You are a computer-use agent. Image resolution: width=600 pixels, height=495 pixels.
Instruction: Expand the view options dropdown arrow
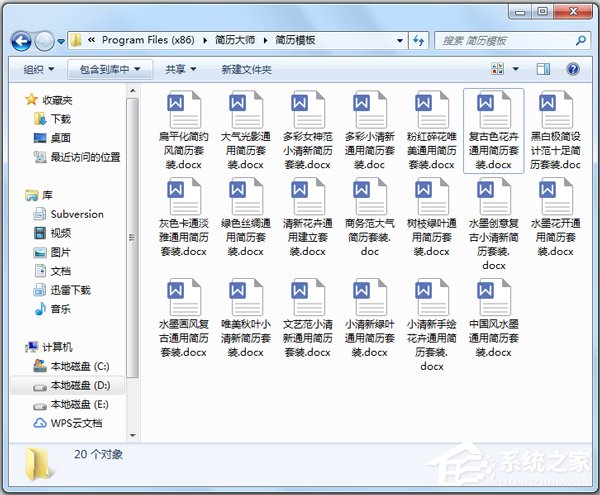(516, 69)
